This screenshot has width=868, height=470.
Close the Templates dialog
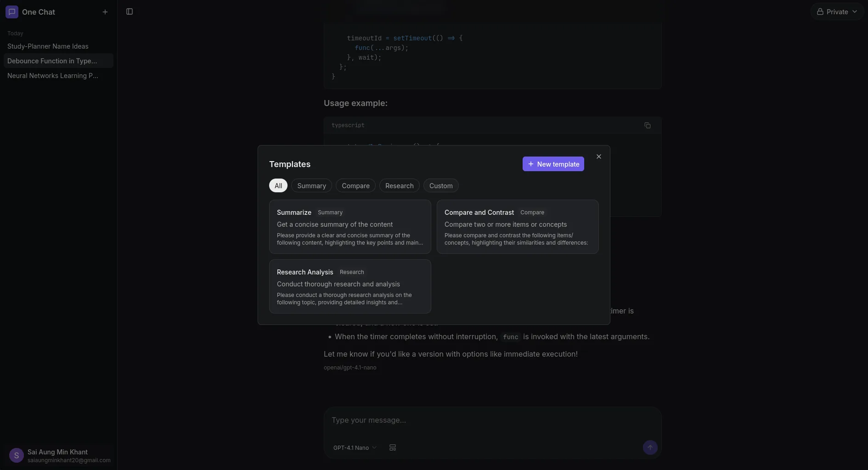tap(599, 157)
